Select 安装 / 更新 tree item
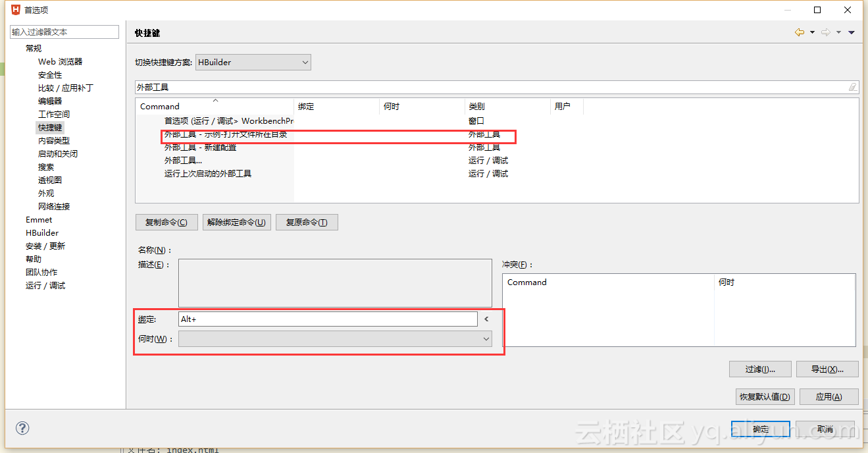 [45, 246]
